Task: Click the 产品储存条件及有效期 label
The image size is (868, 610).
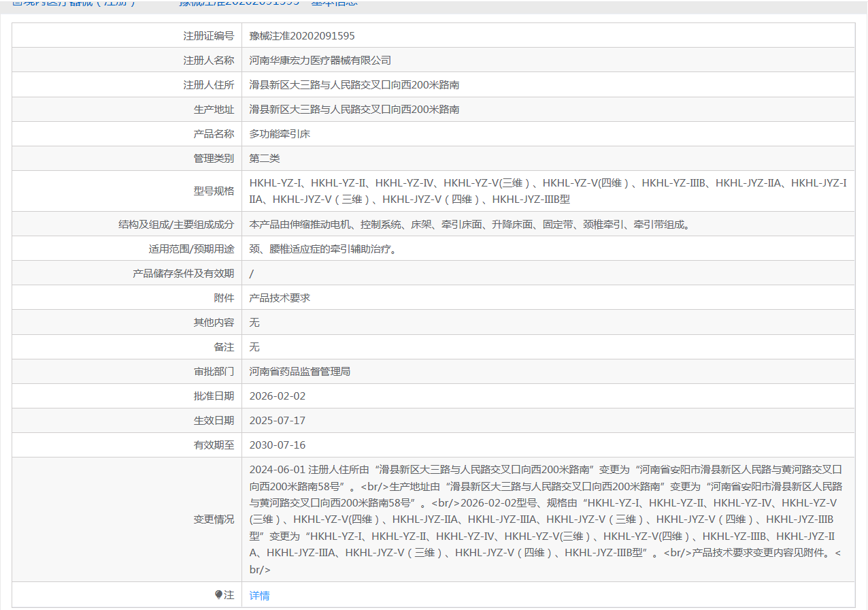Action: click(x=183, y=273)
